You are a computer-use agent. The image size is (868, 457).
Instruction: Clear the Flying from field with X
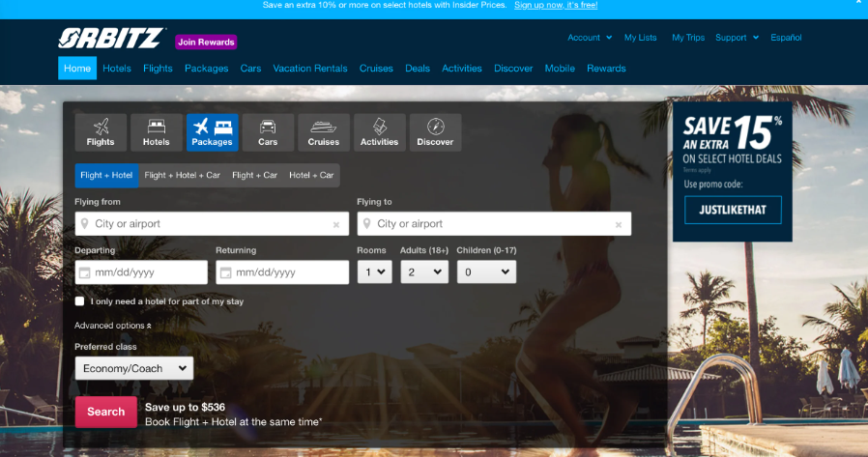(336, 224)
